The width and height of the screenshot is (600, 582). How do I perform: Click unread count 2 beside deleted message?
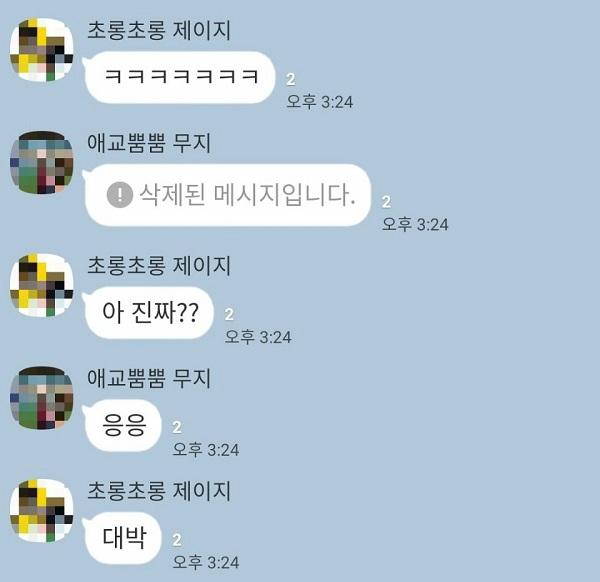tap(386, 202)
